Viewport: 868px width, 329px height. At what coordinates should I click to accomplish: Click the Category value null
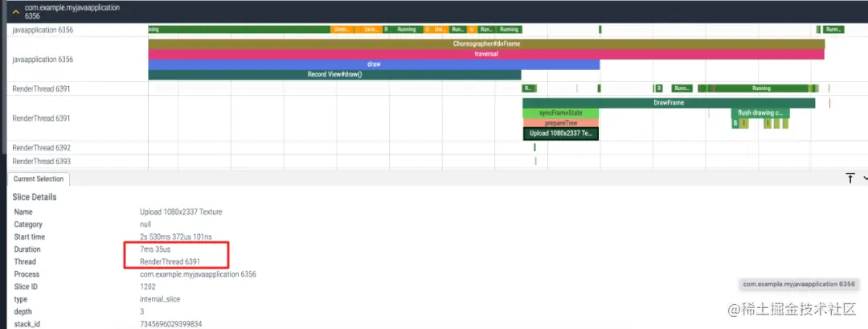point(145,224)
